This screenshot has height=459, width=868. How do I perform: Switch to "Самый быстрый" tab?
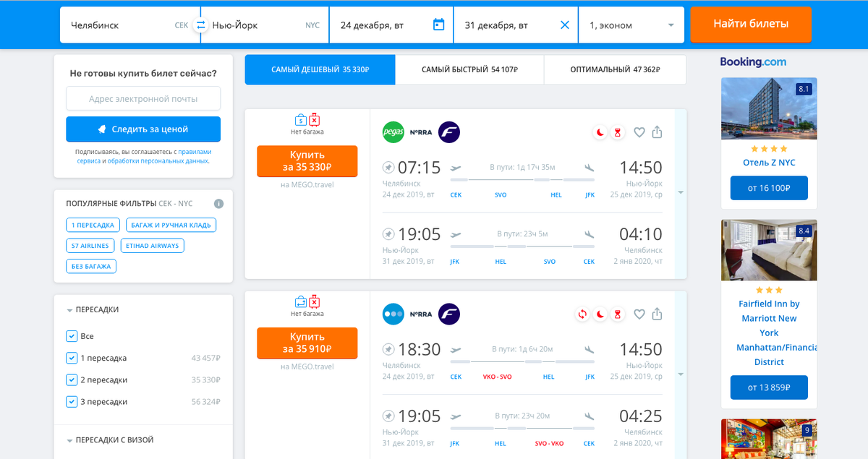pos(469,70)
